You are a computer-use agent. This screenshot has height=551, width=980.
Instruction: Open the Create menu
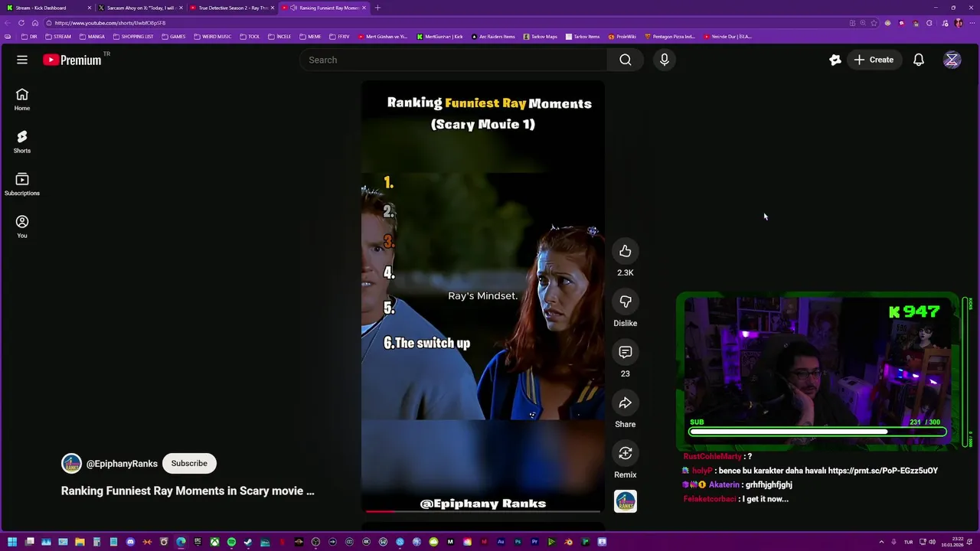[874, 60]
